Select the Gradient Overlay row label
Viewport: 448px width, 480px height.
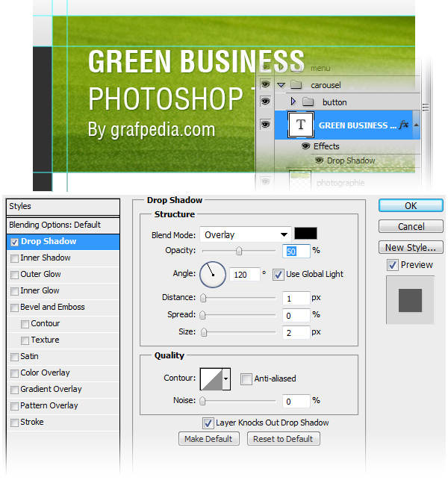click(51, 389)
